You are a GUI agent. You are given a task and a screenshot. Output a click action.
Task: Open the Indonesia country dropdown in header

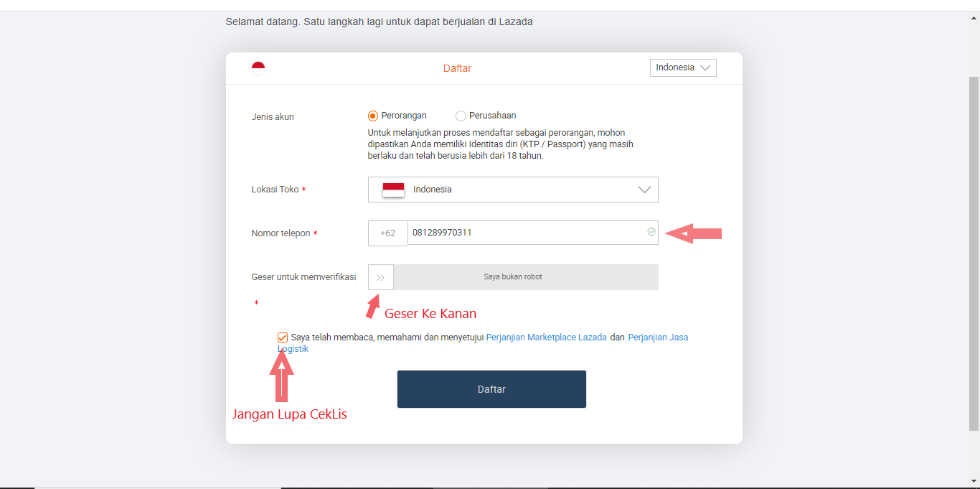click(683, 67)
